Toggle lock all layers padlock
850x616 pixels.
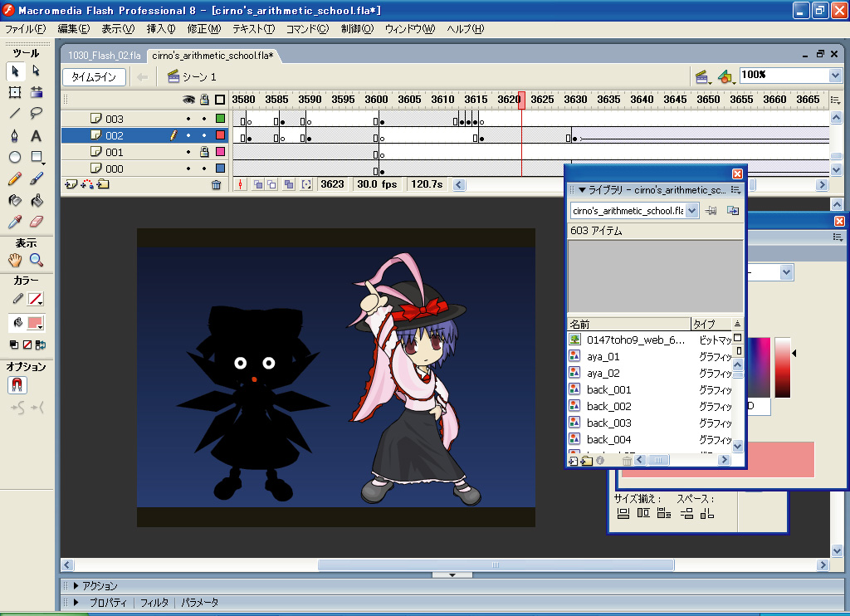click(204, 100)
